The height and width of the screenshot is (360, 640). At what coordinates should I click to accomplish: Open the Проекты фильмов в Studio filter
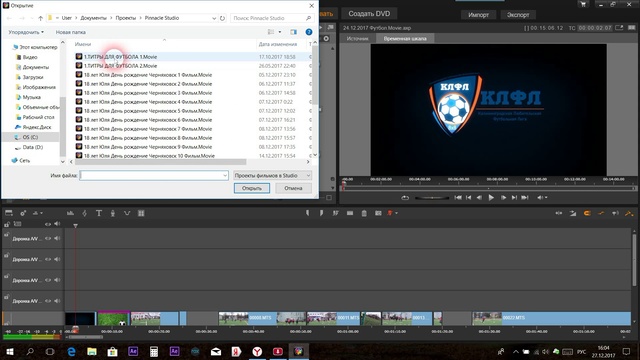pyautogui.click(x=272, y=176)
